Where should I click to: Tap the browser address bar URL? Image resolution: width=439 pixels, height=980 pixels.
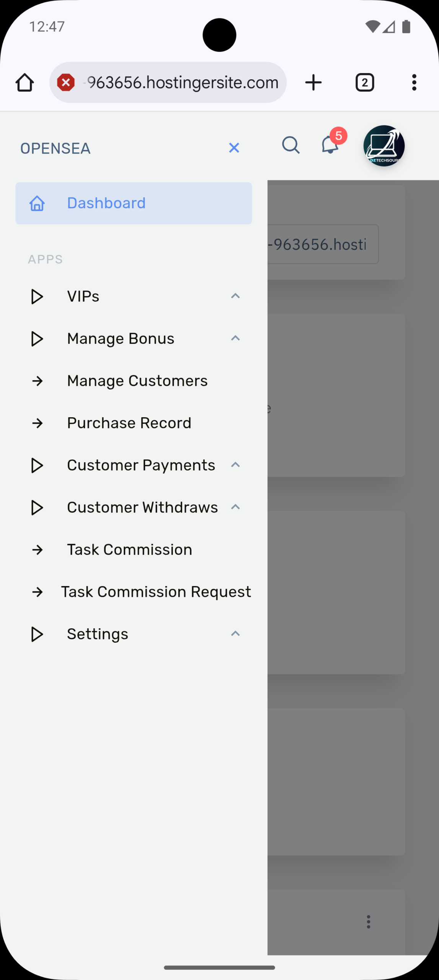tap(182, 83)
